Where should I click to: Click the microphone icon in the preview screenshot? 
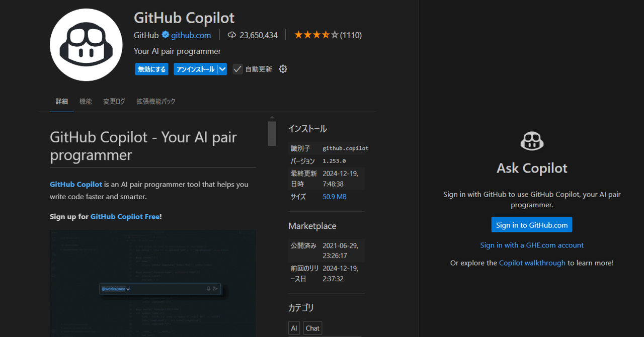(x=208, y=288)
